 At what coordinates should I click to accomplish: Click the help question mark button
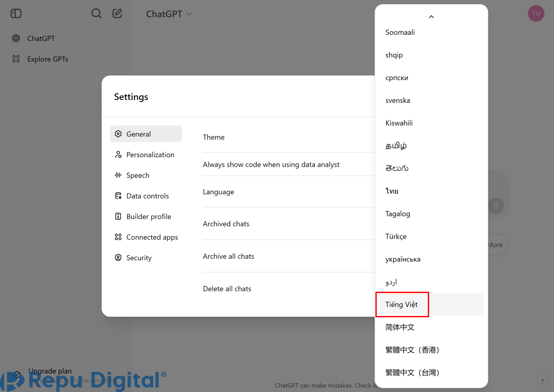coord(542,381)
